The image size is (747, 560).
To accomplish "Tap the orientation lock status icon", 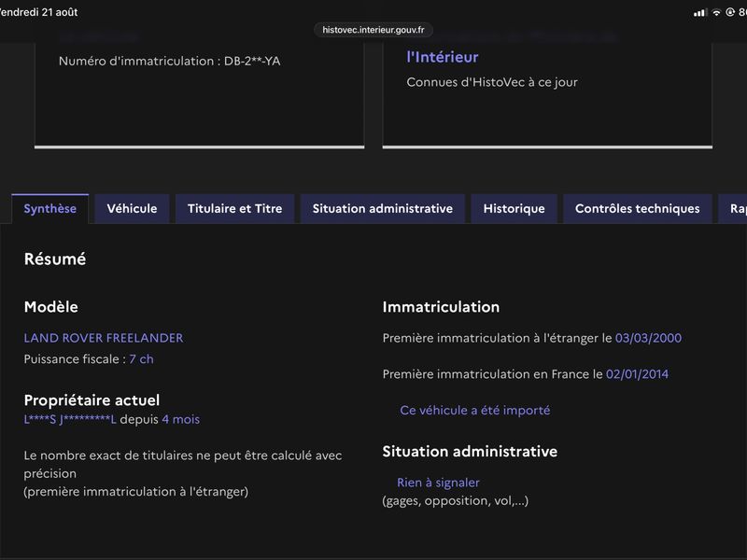I will (730, 12).
